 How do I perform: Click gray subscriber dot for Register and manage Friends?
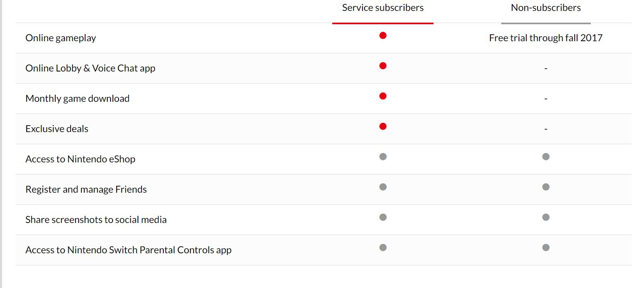383,187
